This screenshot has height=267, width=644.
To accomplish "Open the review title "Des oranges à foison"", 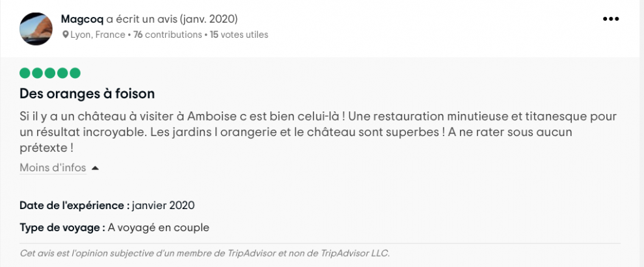I will (87, 93).
